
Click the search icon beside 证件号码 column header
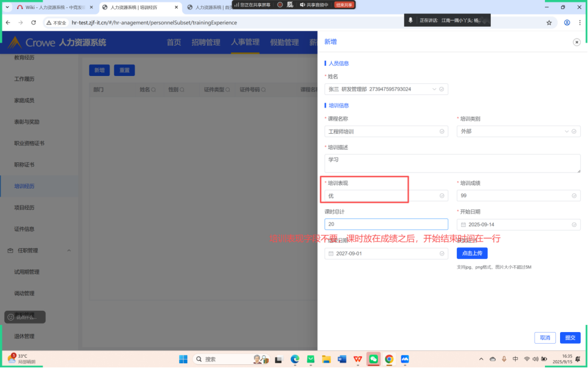pos(264,90)
